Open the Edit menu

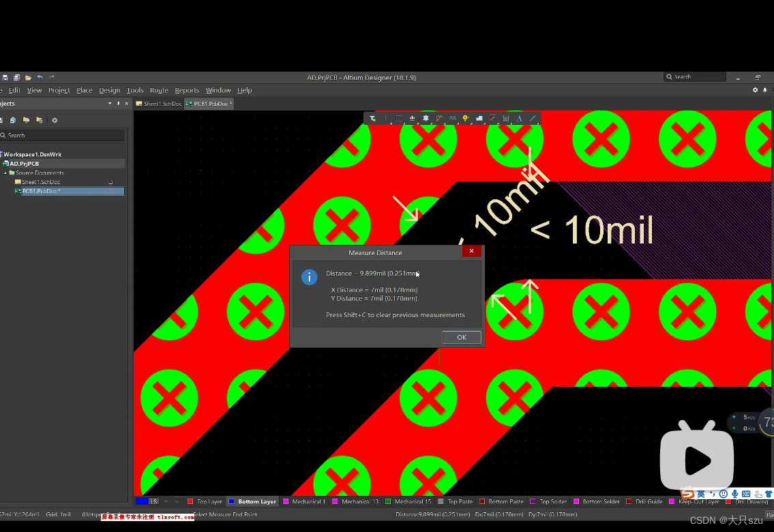pos(14,90)
